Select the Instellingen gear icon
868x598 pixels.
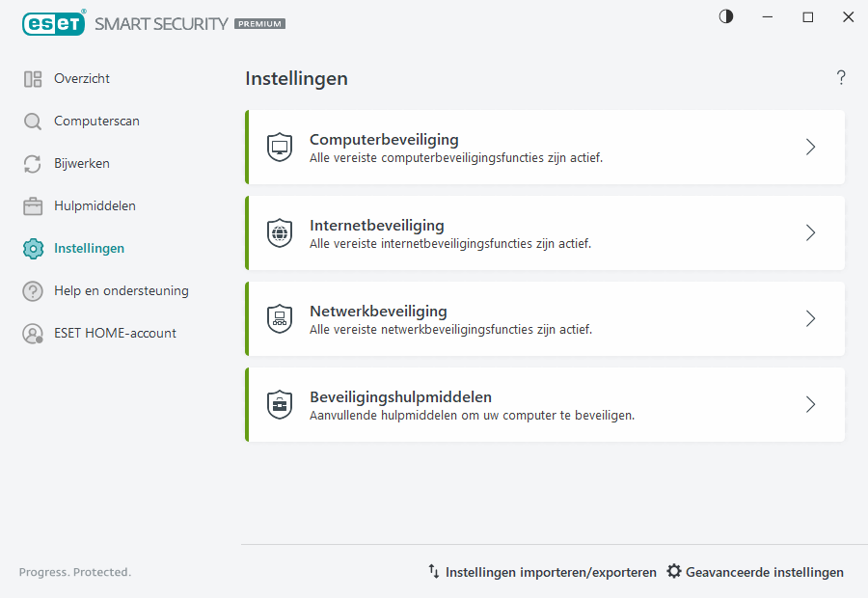(32, 248)
